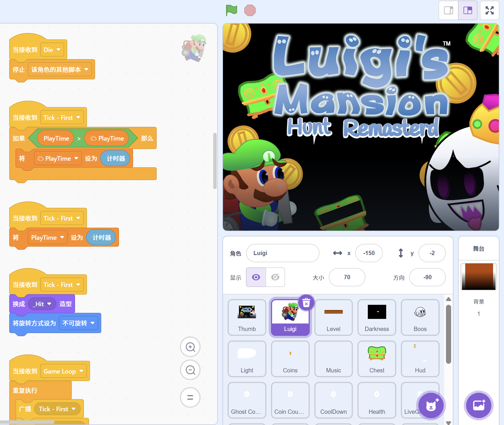
Task: Add a new backdrop to stage
Action: point(479,405)
